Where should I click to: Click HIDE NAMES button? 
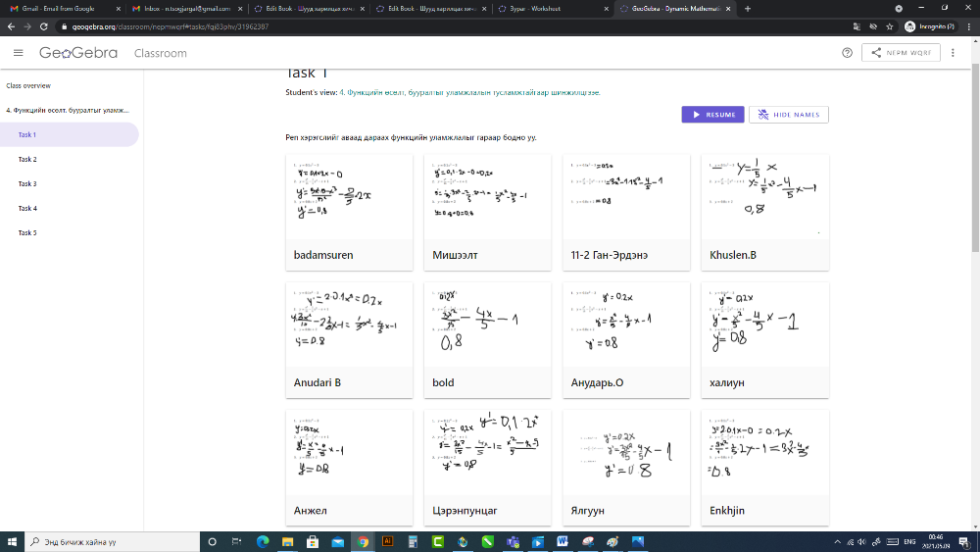click(x=789, y=115)
